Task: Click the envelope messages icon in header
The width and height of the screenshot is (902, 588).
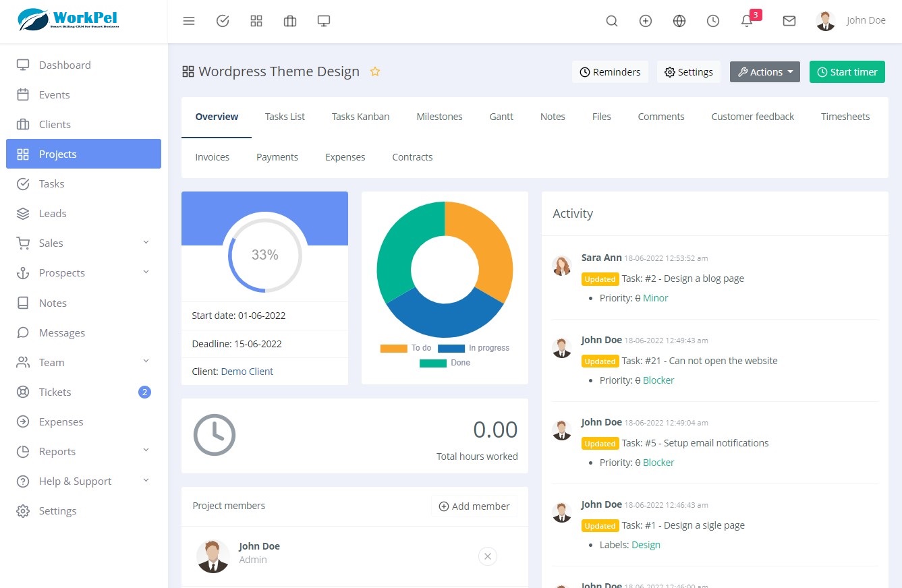Action: click(789, 21)
